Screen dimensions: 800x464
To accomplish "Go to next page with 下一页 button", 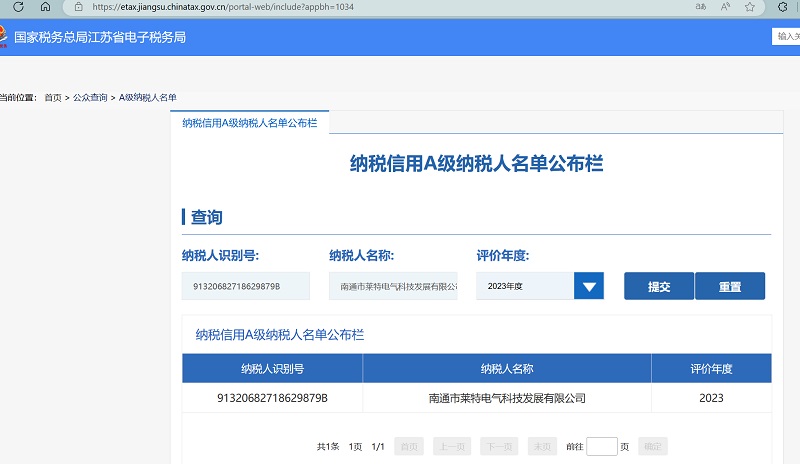I will click(x=499, y=447).
